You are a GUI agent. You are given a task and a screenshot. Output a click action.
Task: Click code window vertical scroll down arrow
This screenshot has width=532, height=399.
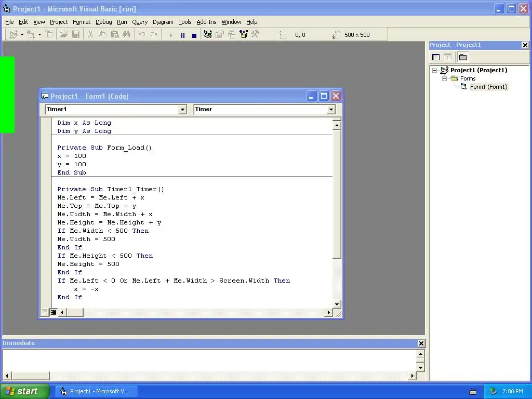337,304
